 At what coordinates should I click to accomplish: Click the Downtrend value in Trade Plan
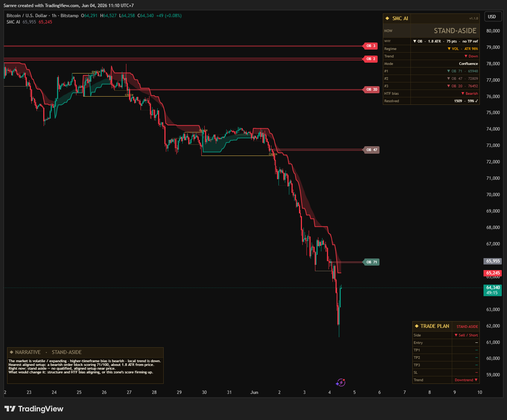466,380
